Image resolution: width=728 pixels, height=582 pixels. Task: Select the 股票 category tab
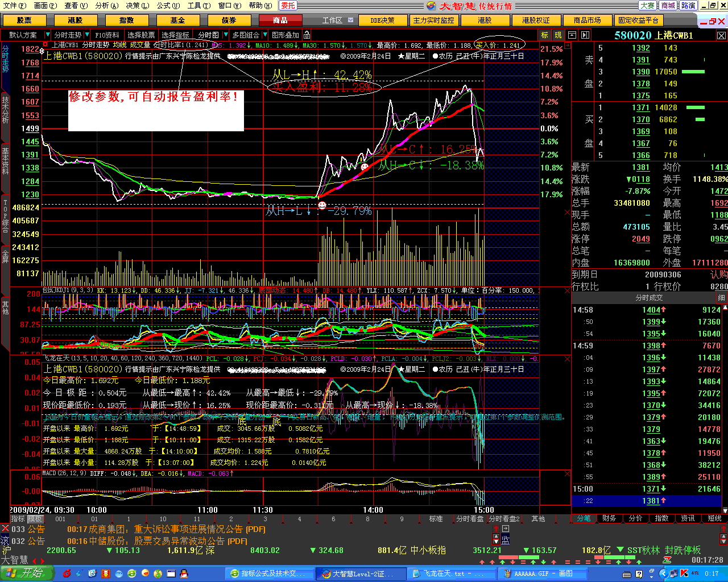pyautogui.click(x=24, y=20)
